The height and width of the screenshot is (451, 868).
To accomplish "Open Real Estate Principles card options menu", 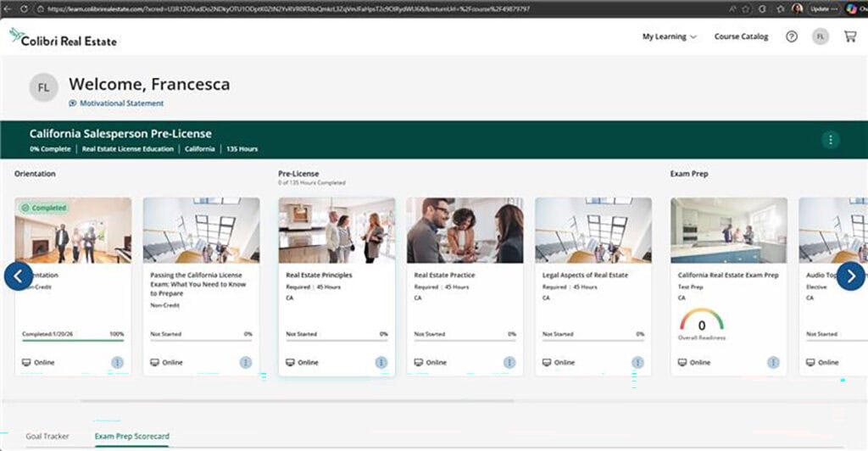I will [x=381, y=362].
